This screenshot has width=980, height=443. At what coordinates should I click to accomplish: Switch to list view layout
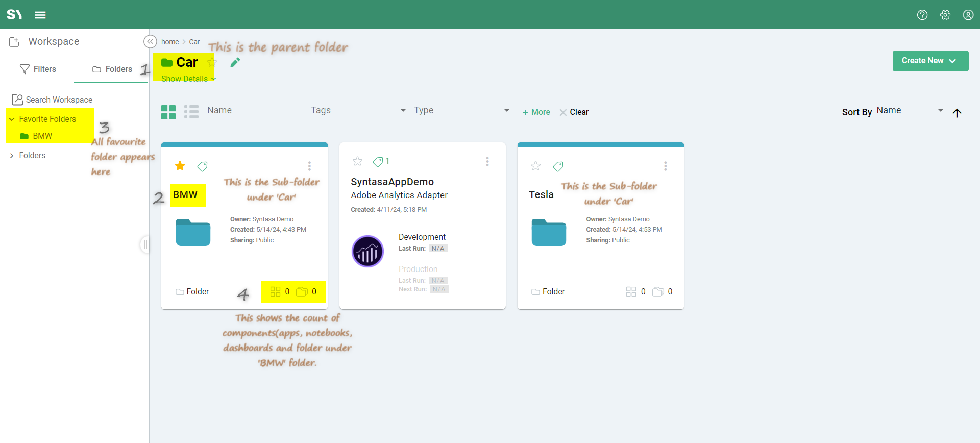[x=191, y=112]
